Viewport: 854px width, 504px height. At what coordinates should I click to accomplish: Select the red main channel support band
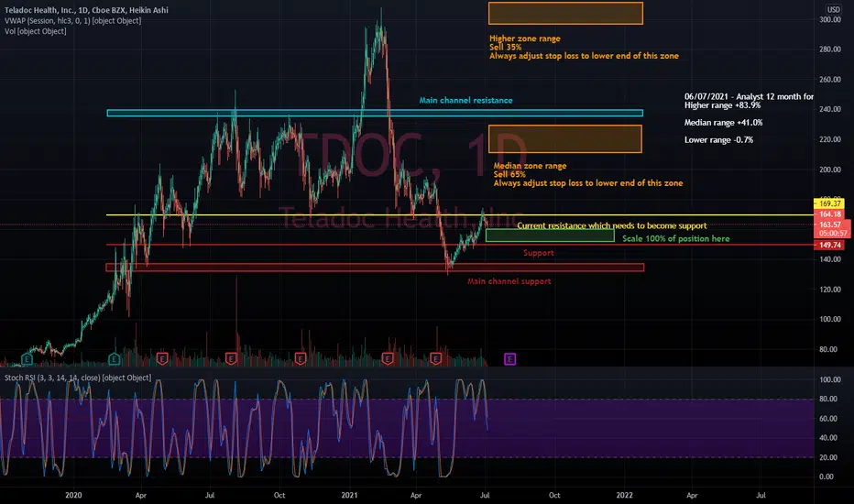point(375,268)
